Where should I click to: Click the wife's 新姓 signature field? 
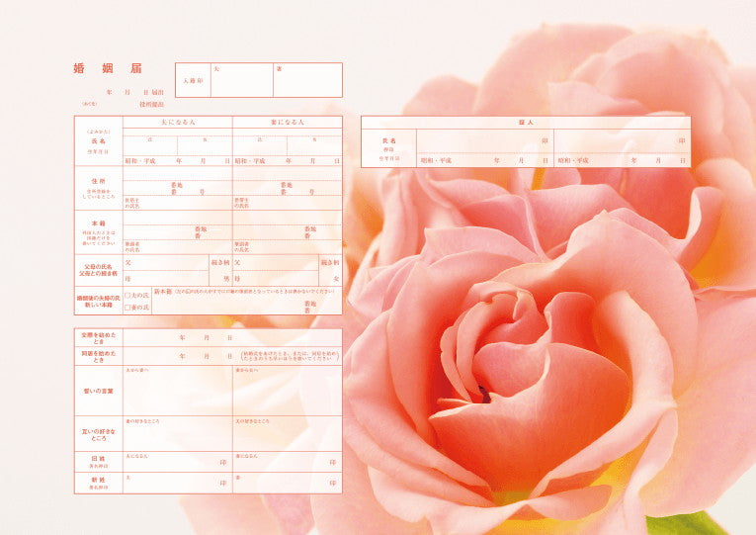288,485
